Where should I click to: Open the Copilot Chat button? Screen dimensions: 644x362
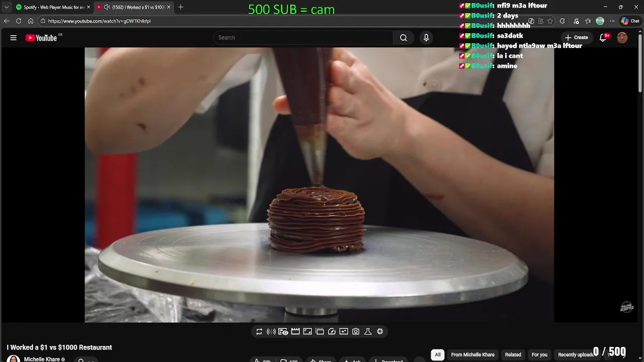[x=630, y=21]
